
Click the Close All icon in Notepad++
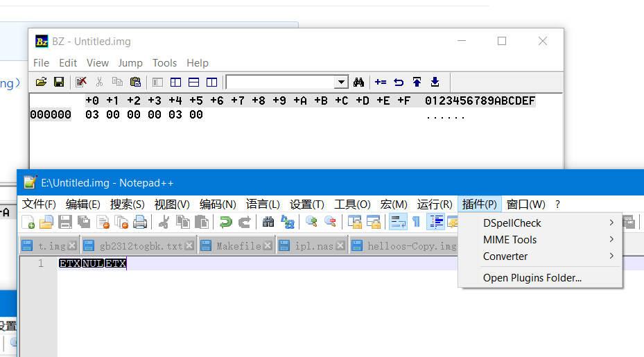point(121,223)
